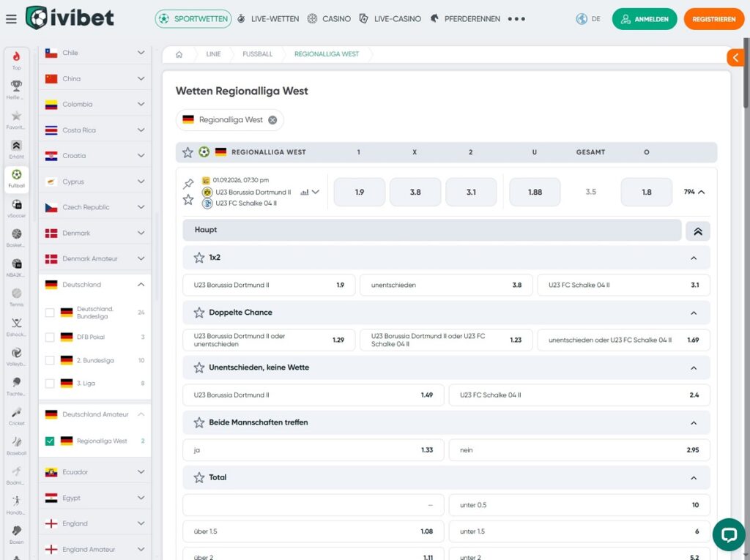Favorite the Total market
The width and height of the screenshot is (750, 560).
(x=199, y=478)
